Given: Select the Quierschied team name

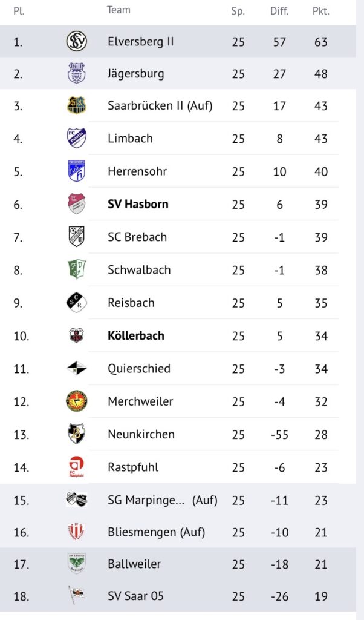Looking at the screenshot, I should click(138, 368).
